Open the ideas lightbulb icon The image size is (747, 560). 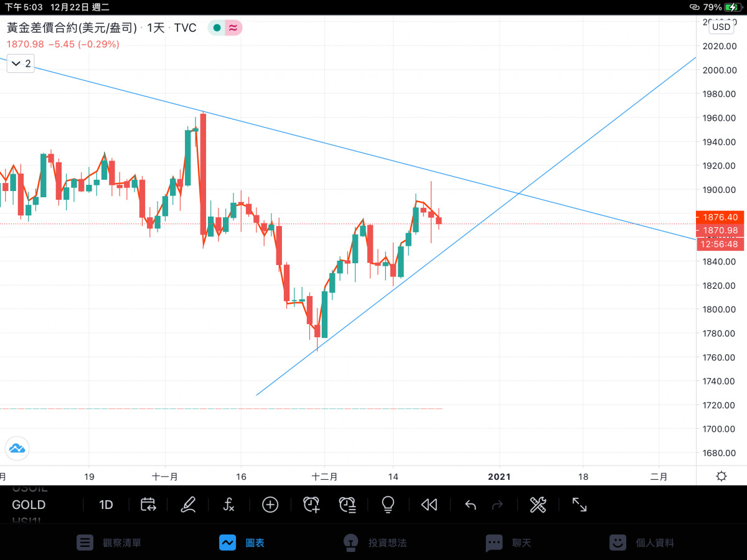pos(388,505)
